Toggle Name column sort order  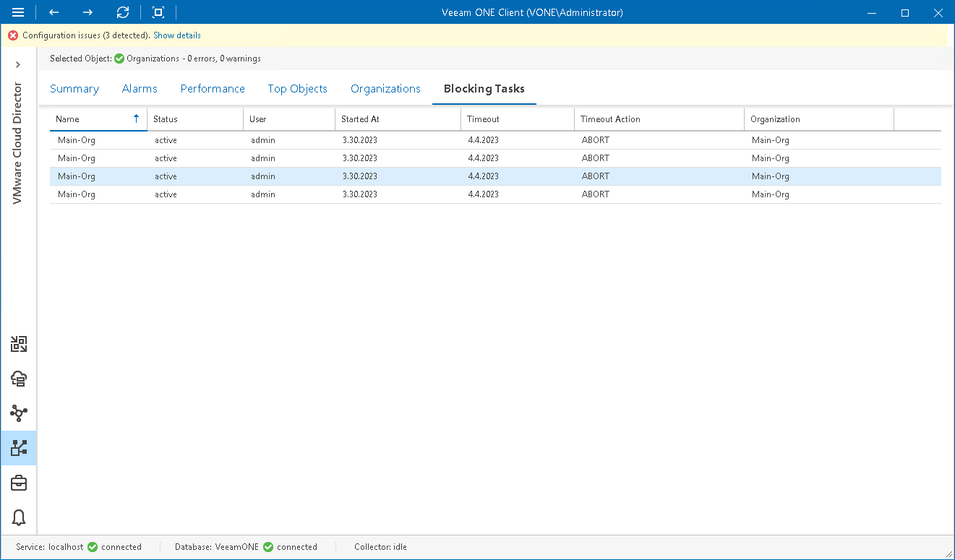(98, 119)
